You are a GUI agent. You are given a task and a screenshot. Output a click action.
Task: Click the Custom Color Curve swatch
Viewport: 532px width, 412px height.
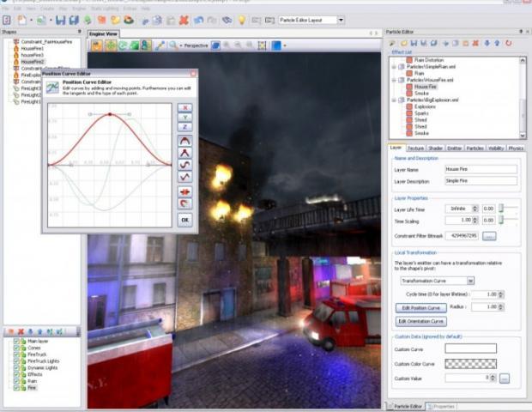(470, 364)
